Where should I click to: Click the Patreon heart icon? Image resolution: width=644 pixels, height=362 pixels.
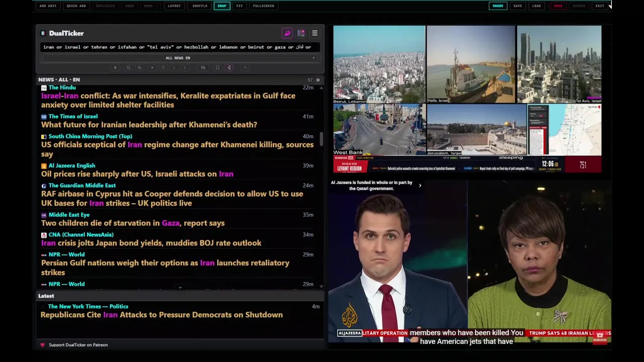(42, 345)
